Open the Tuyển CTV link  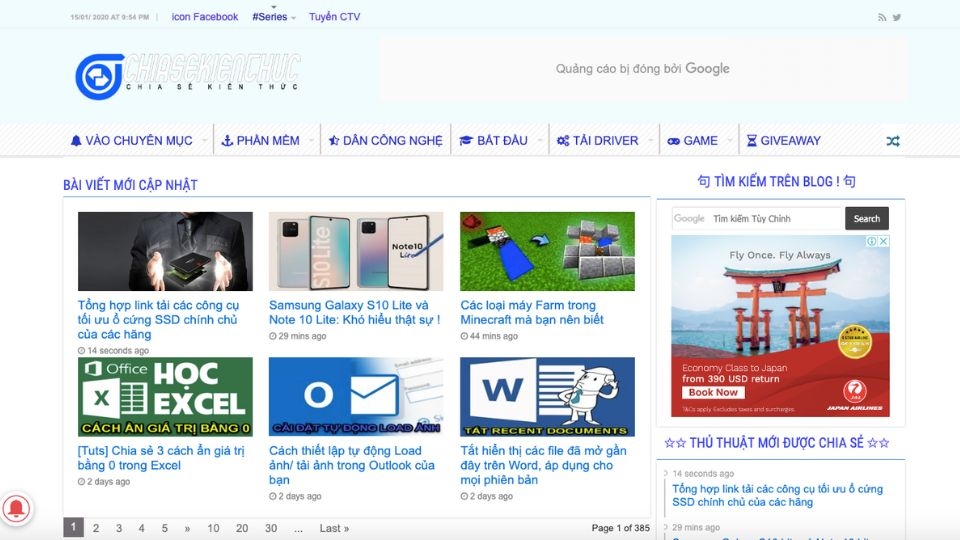click(x=334, y=17)
